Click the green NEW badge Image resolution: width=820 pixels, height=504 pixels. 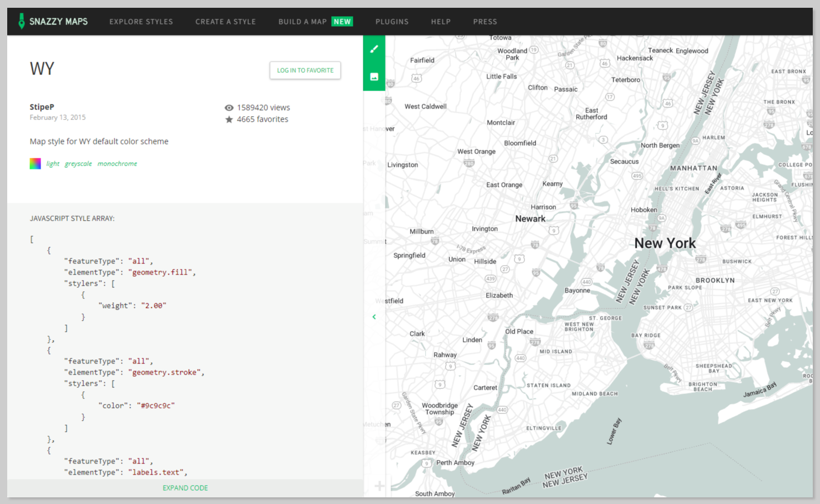342,22
